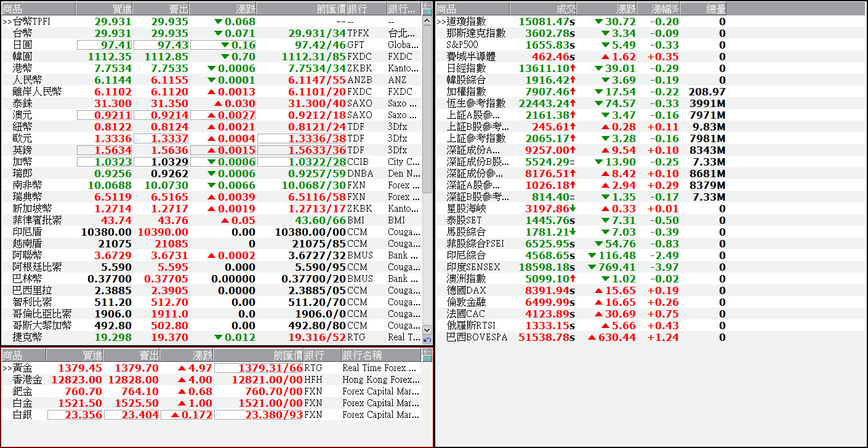868x448 pixels.
Task: Select the 瑞典幣 currency row
Action: [x=212, y=197]
